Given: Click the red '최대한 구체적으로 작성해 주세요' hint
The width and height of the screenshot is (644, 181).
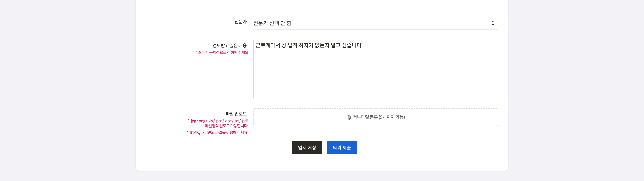Looking at the screenshot, I should tap(222, 52).
